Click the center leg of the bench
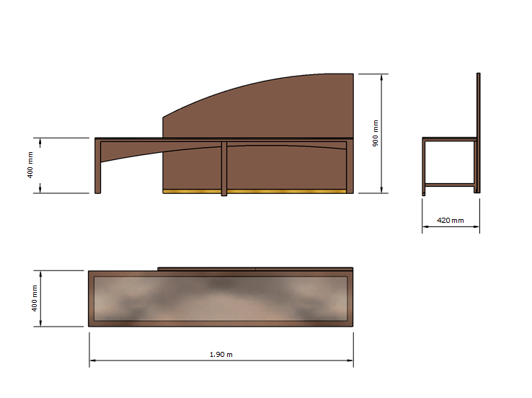 click(x=224, y=169)
